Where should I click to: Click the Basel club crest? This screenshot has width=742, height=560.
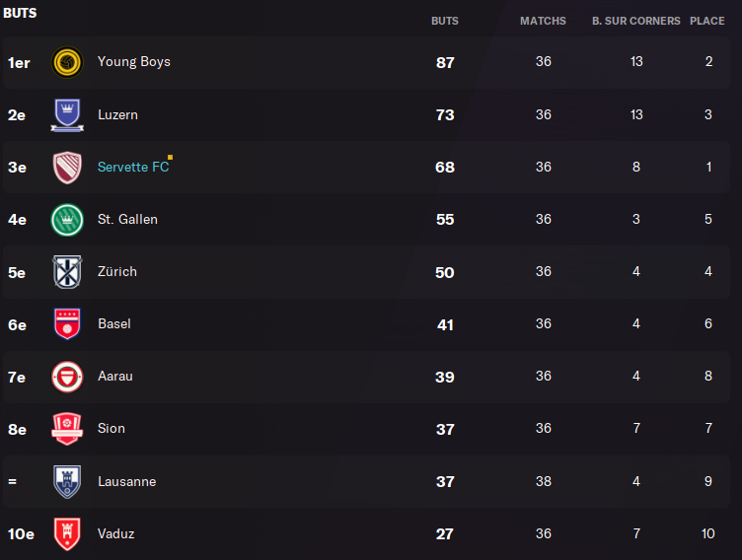click(x=67, y=324)
